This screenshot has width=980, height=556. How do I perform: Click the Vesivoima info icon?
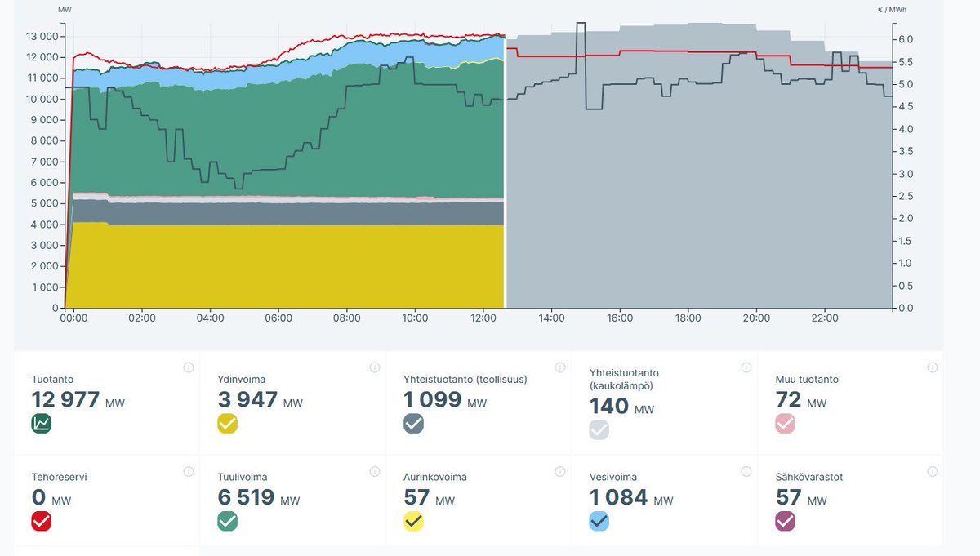[745, 471]
